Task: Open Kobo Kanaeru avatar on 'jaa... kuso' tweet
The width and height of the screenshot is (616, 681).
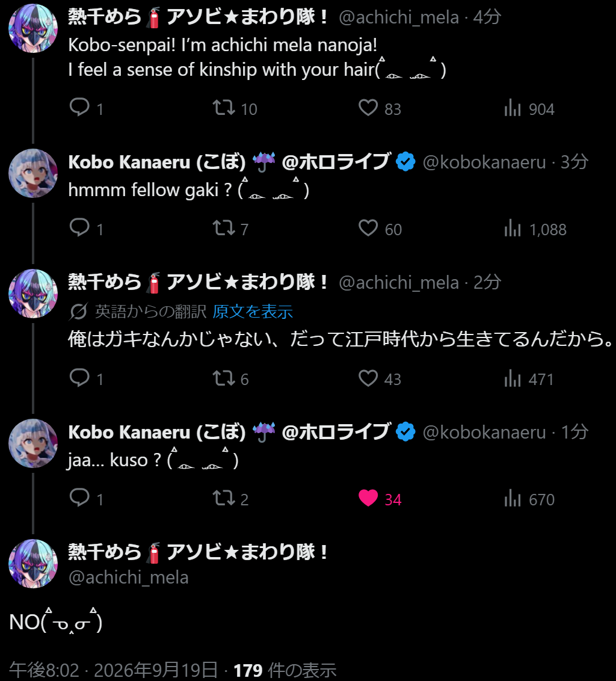Action: coord(33,443)
